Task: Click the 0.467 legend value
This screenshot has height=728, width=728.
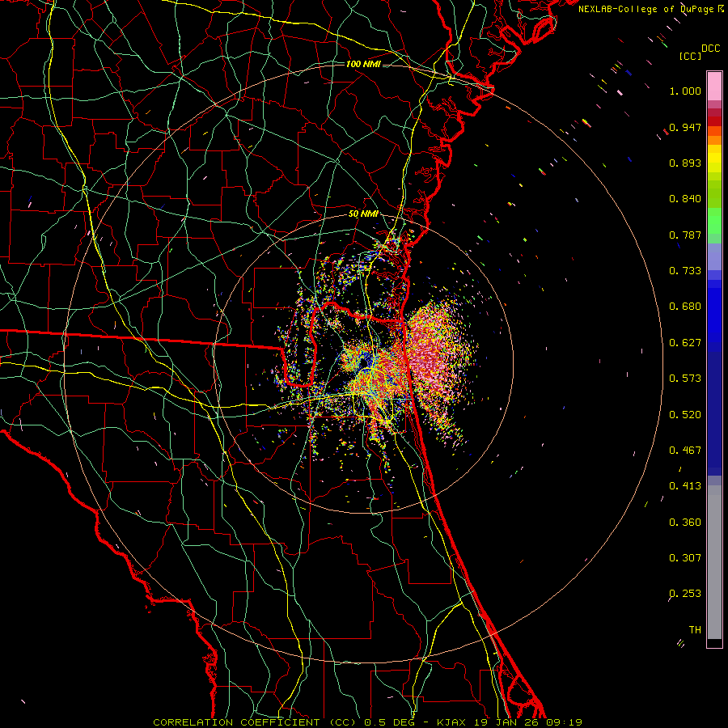Action: (x=685, y=451)
